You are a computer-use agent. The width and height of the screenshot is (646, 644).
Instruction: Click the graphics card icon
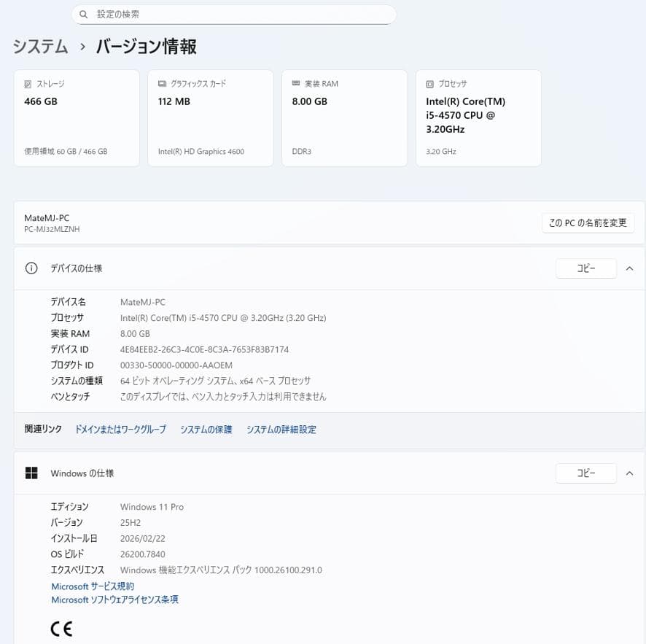[162, 84]
